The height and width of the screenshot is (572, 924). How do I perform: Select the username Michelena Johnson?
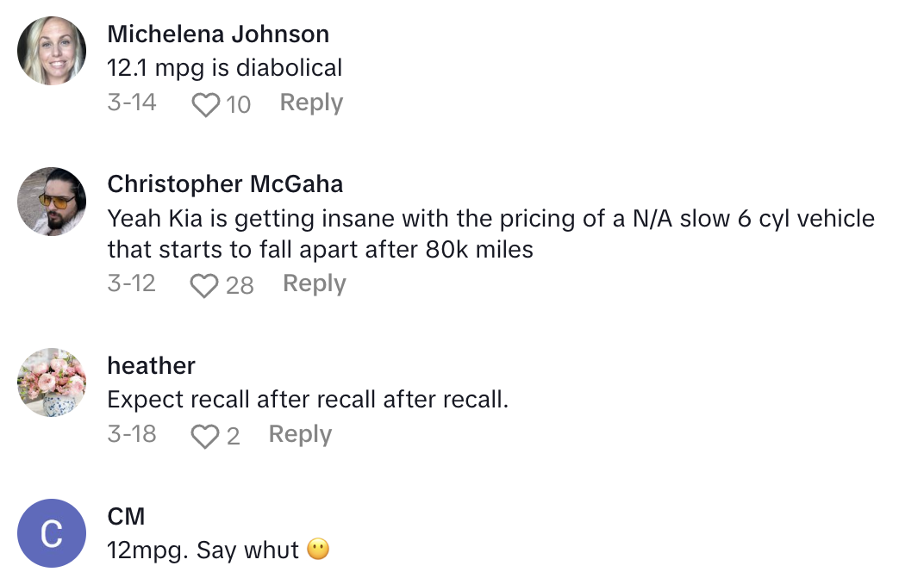218,34
